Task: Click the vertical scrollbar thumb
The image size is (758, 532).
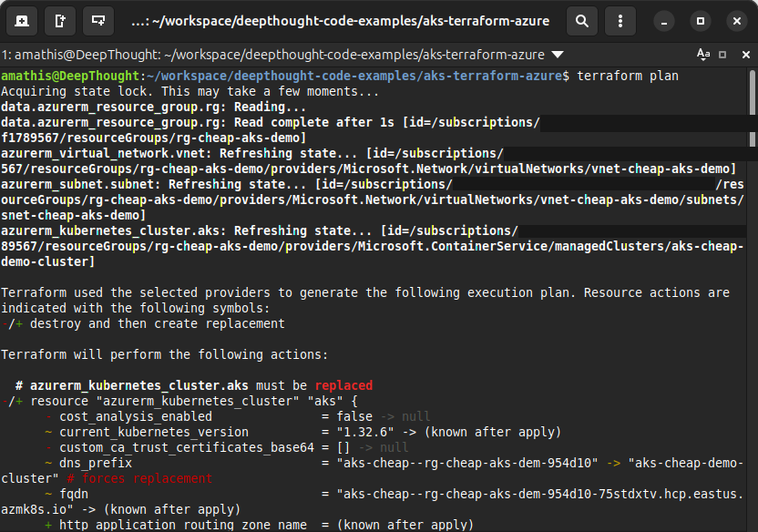Action: click(753, 107)
